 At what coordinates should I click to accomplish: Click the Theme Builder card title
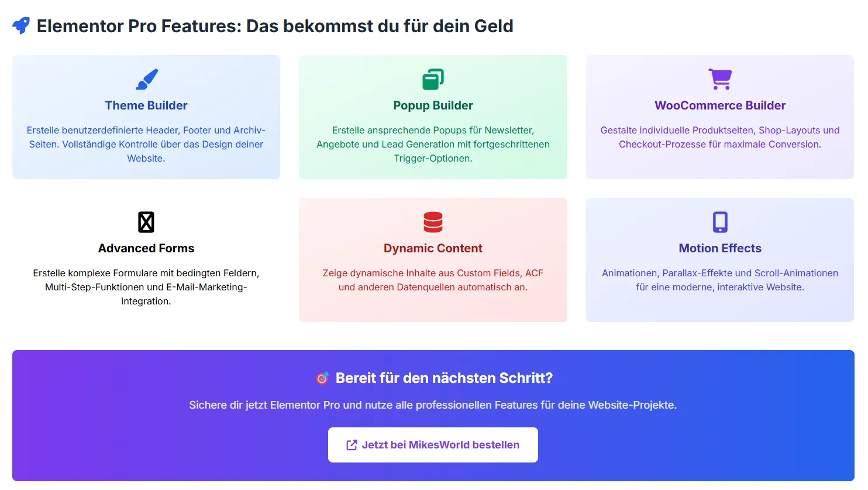click(146, 105)
